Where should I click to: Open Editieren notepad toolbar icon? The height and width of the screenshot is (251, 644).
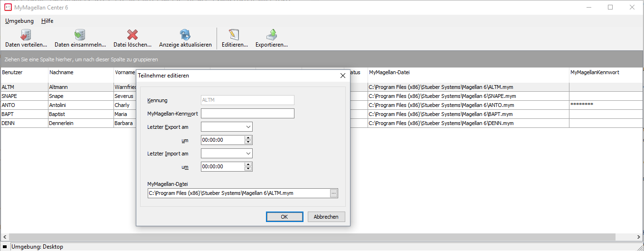point(234,35)
